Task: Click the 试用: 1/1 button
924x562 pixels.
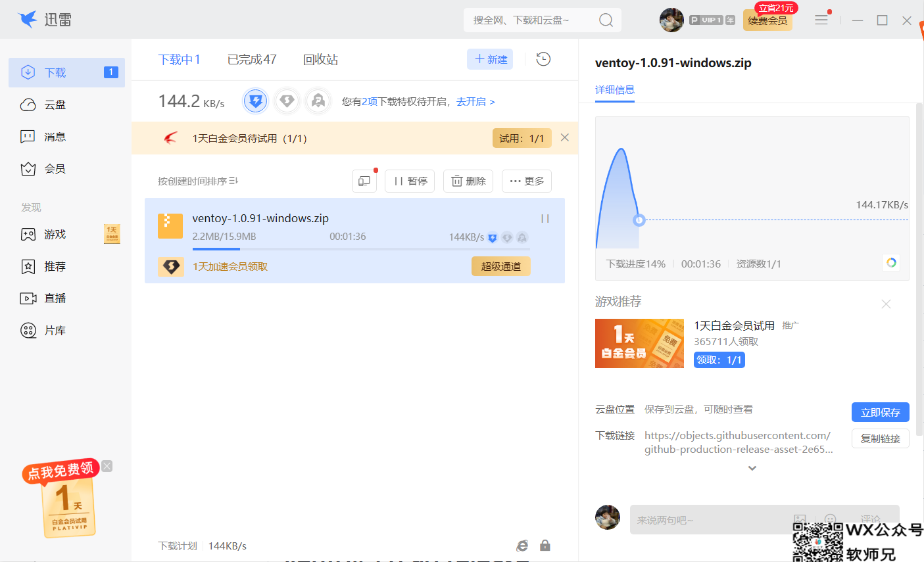Action: coord(522,138)
